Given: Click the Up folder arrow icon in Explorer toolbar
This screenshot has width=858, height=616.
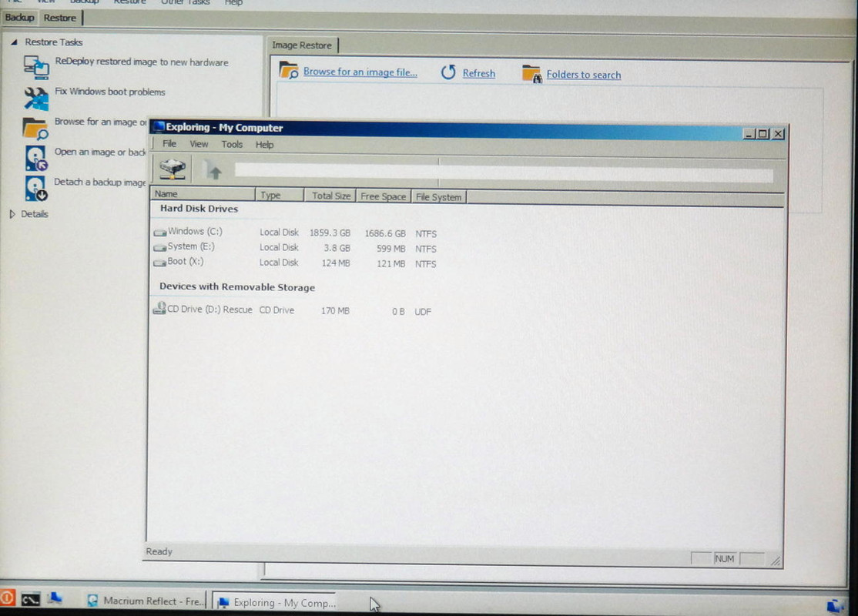Looking at the screenshot, I should [213, 169].
